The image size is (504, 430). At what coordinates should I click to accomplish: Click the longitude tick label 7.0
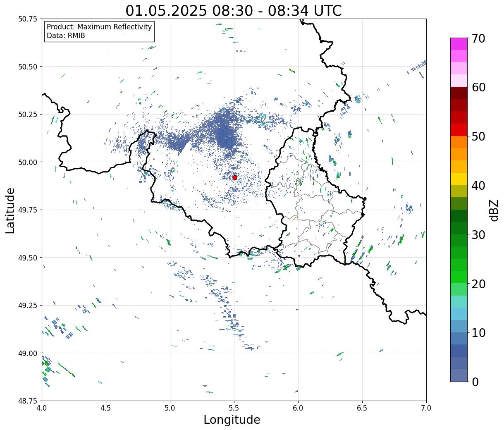tap(426, 408)
